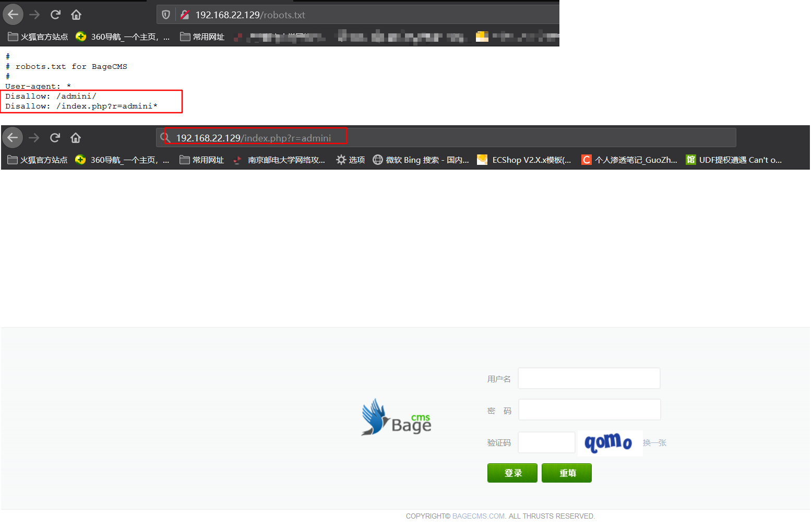
Task: Click the BageCMS logo
Action: tap(397, 417)
